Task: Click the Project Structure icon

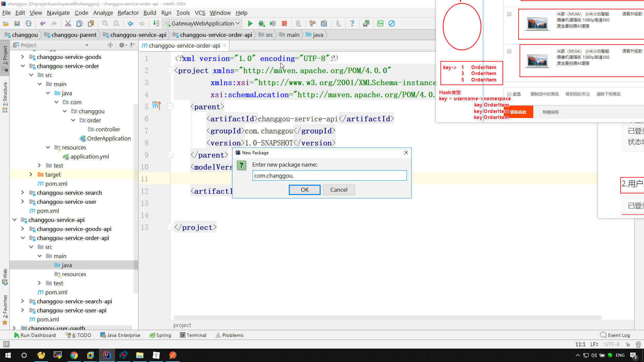Action: pos(324,23)
